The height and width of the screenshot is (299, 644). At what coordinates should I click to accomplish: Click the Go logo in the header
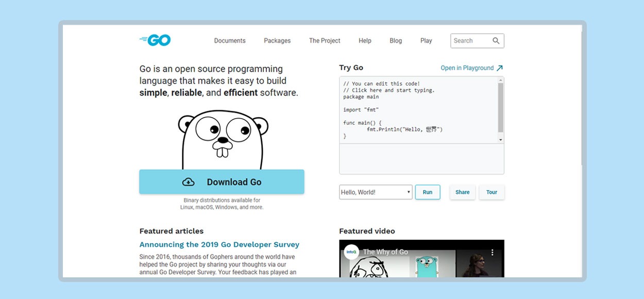point(155,40)
